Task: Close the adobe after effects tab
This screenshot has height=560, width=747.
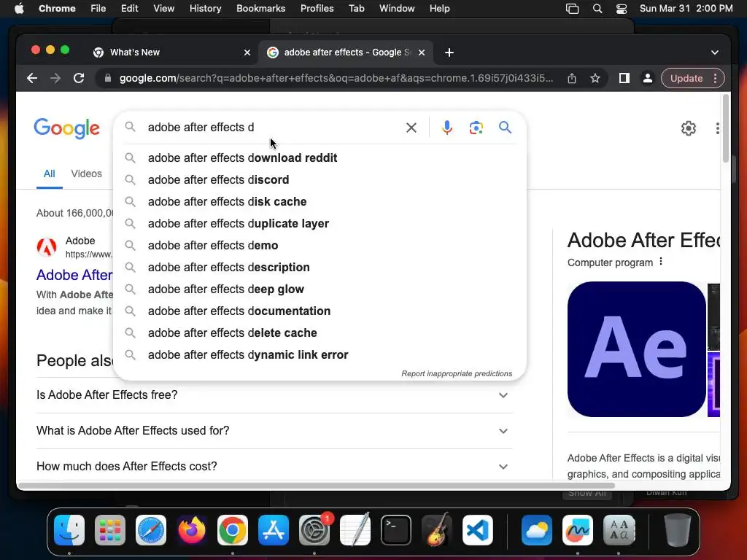Action: pyautogui.click(x=422, y=52)
